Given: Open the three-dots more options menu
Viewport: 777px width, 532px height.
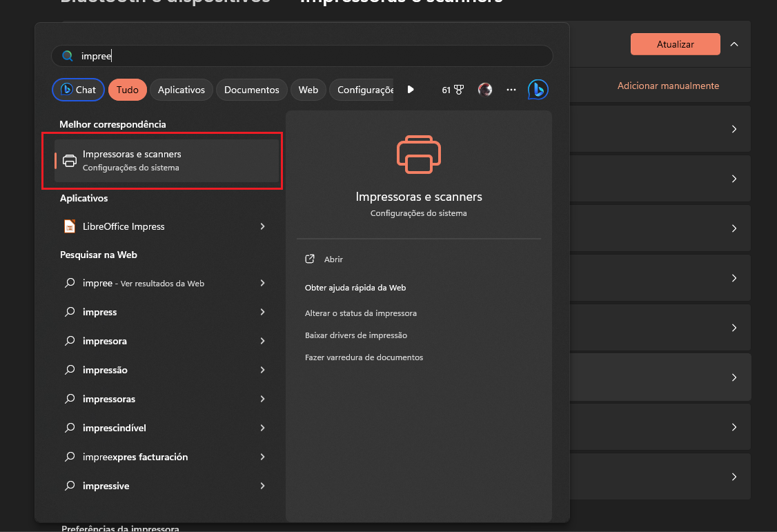Looking at the screenshot, I should (511, 90).
